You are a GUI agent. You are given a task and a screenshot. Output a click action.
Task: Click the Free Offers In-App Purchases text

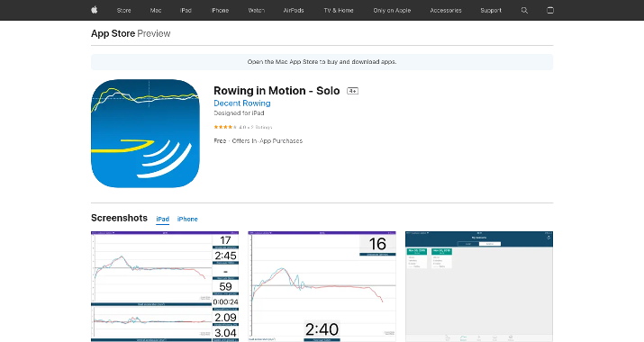[258, 140]
